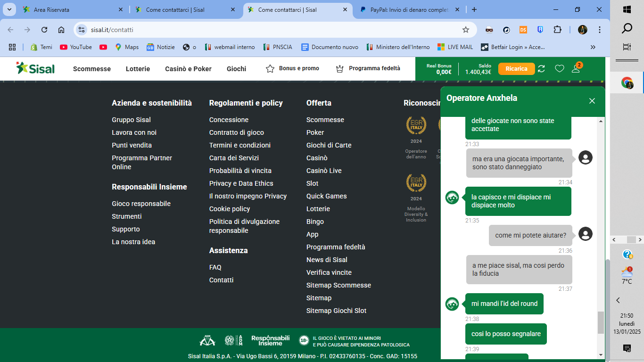Open Verifica vincite link
The width and height of the screenshot is (644, 362).
click(329, 272)
